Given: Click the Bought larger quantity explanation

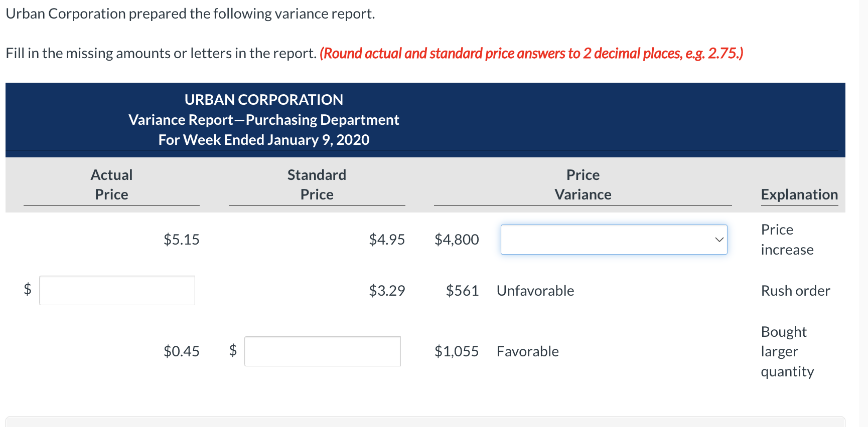Looking at the screenshot, I should (787, 351).
